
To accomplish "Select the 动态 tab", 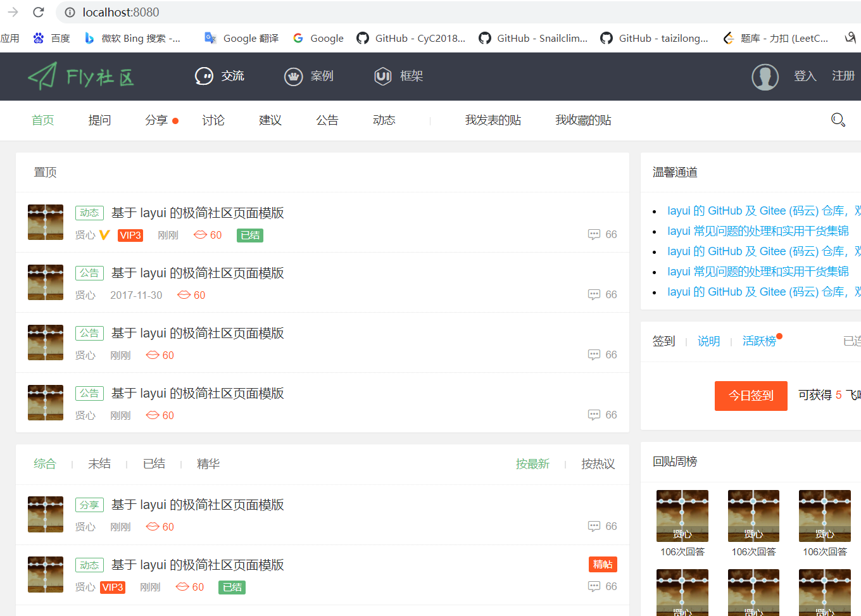I will tap(384, 120).
